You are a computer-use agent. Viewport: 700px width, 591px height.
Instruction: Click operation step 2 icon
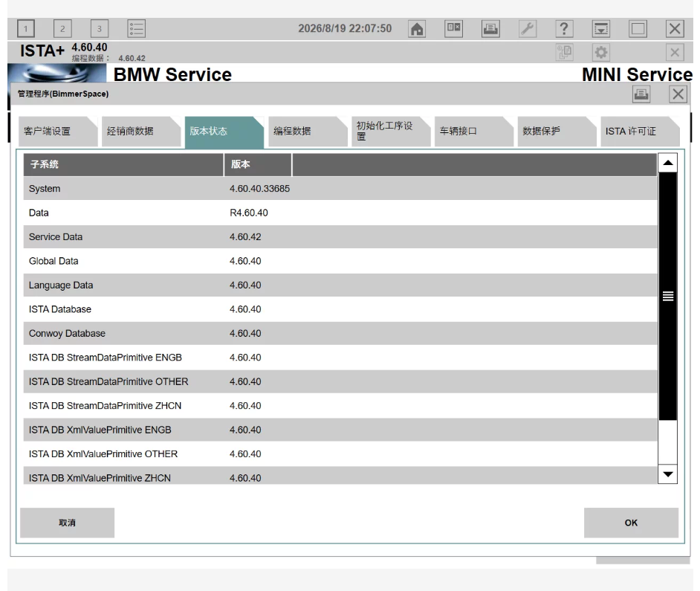point(62,29)
